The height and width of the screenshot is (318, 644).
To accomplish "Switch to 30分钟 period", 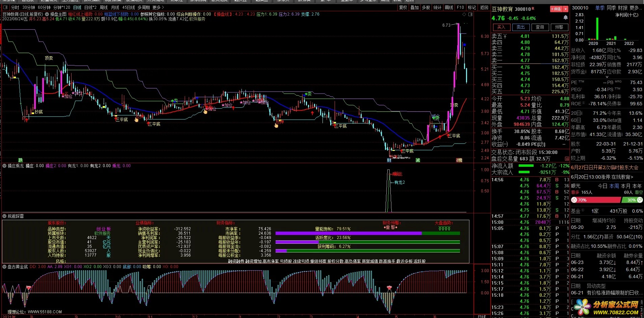I will tap(29, 7).
